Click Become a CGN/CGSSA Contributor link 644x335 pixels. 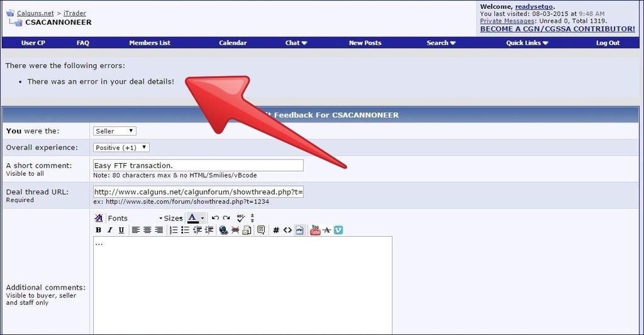557,29
